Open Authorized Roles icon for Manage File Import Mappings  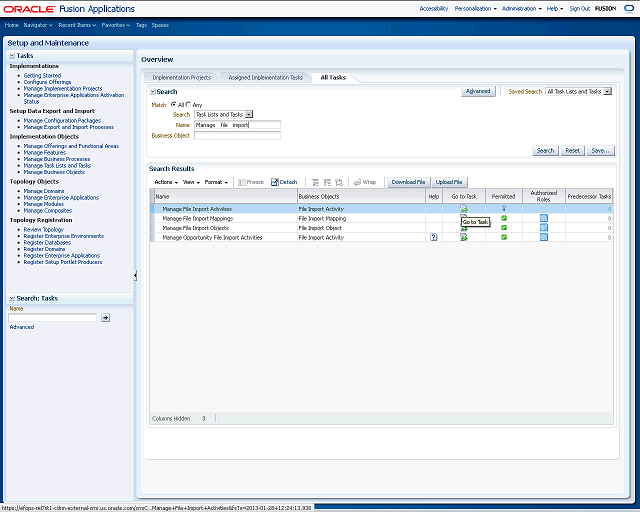(x=544, y=219)
